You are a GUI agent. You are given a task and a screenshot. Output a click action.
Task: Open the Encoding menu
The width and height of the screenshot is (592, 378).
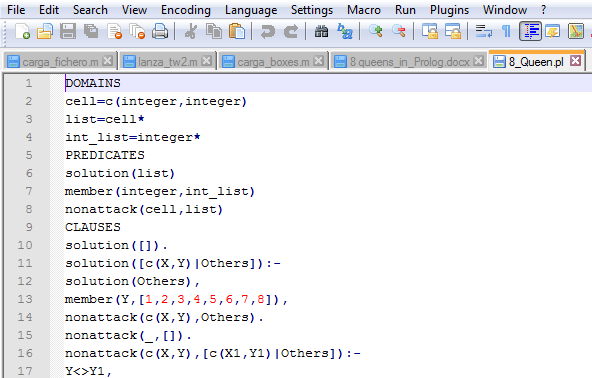click(x=186, y=10)
